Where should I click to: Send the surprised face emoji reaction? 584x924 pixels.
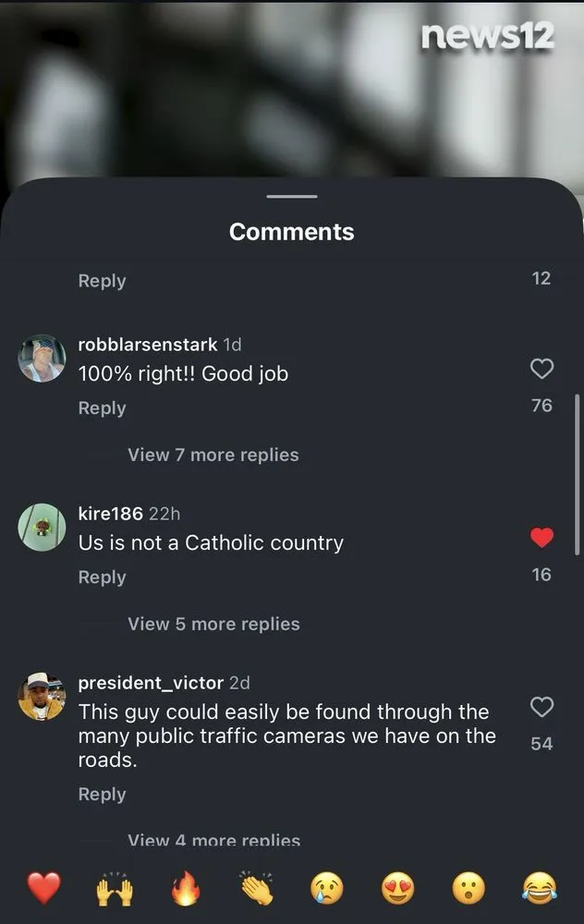(x=468, y=888)
